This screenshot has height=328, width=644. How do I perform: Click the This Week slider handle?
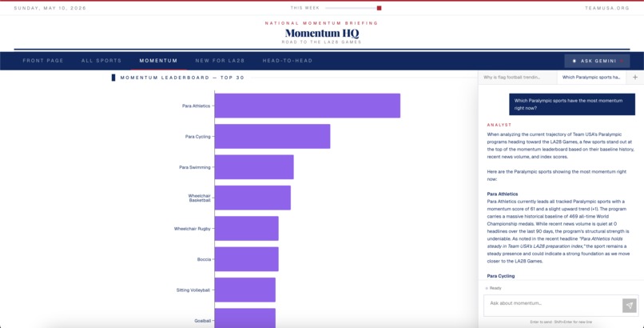point(379,8)
